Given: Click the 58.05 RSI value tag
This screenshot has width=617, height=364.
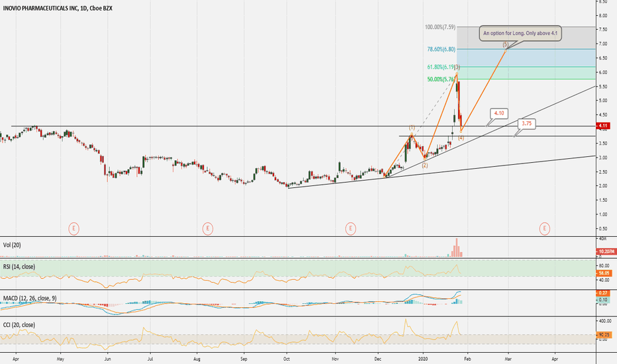Looking at the screenshot, I should (x=604, y=273).
